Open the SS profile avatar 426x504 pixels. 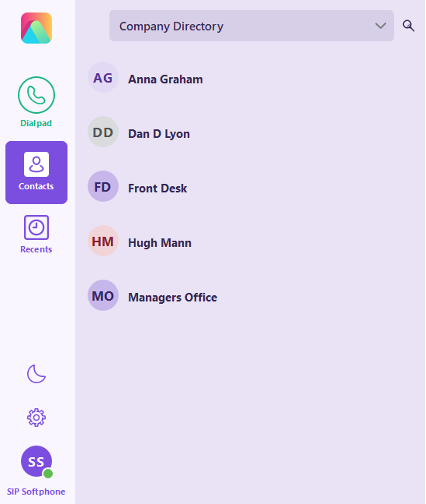(36, 461)
